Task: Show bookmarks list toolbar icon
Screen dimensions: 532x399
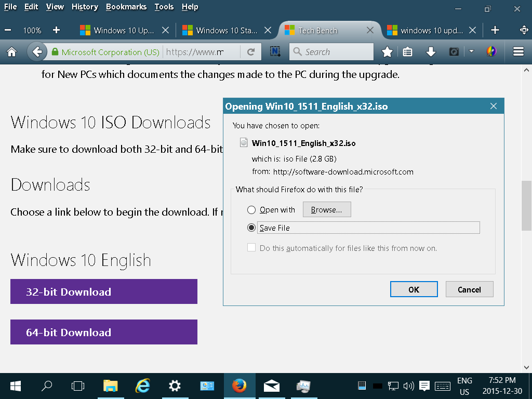Action: 407,52
